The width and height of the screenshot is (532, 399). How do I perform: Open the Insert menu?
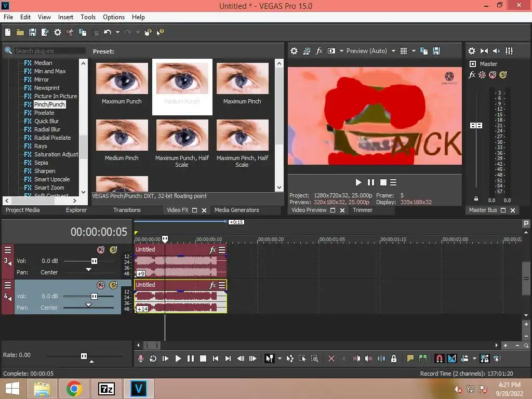(x=65, y=17)
